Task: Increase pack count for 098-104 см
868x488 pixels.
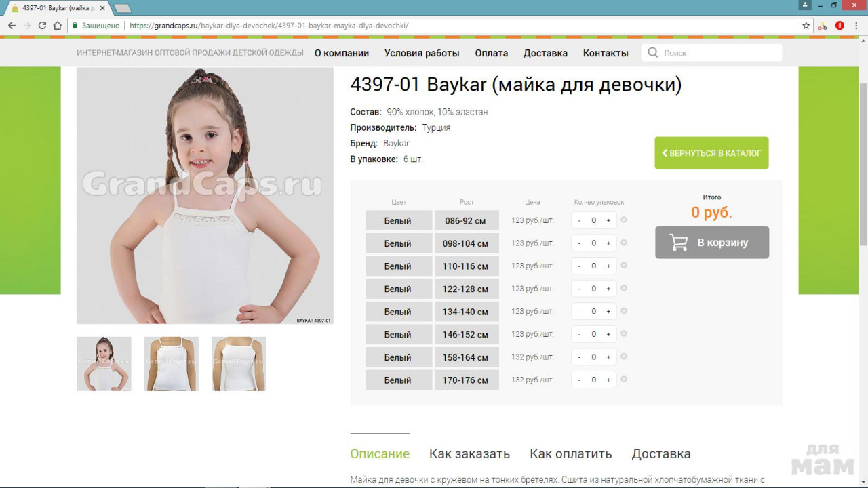Action: click(608, 243)
